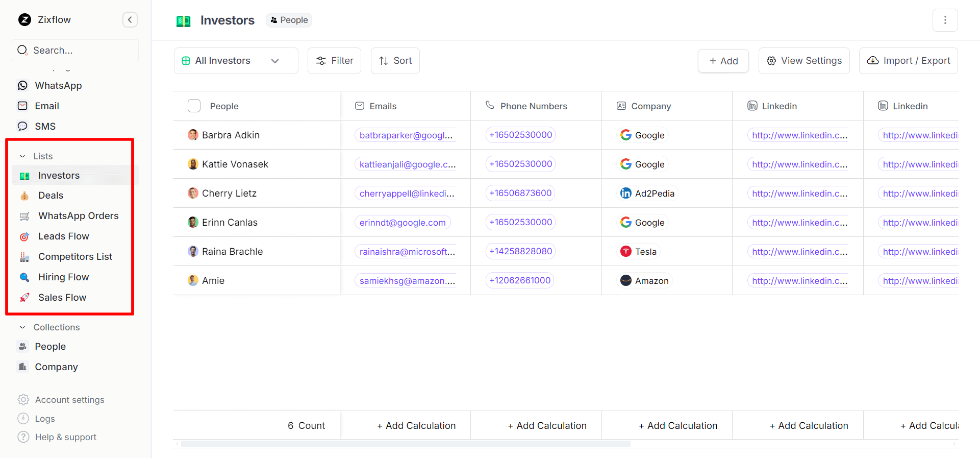Viewport: 980px width, 458px height.
Task: Open the Deals list
Action: [51, 196]
